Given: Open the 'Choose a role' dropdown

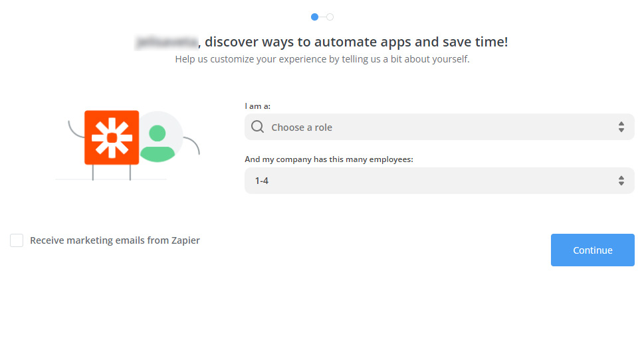Looking at the screenshot, I should pos(439,127).
